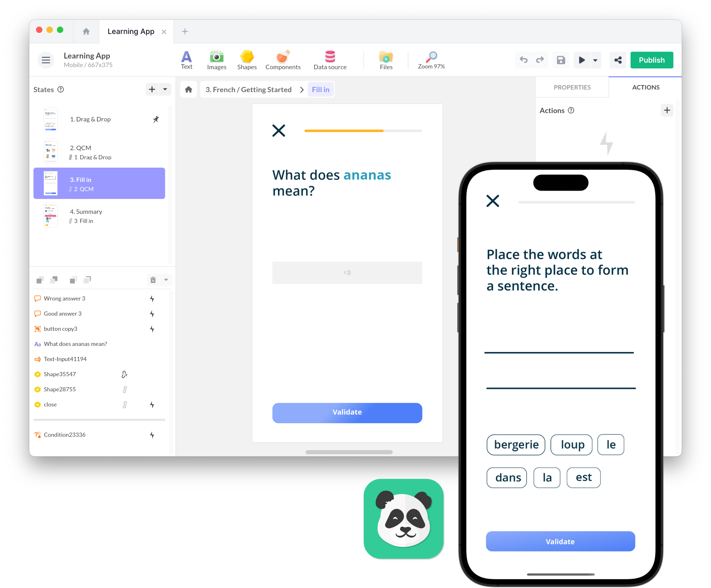
Task: Select the PROPERTIES tab
Action: click(x=572, y=87)
